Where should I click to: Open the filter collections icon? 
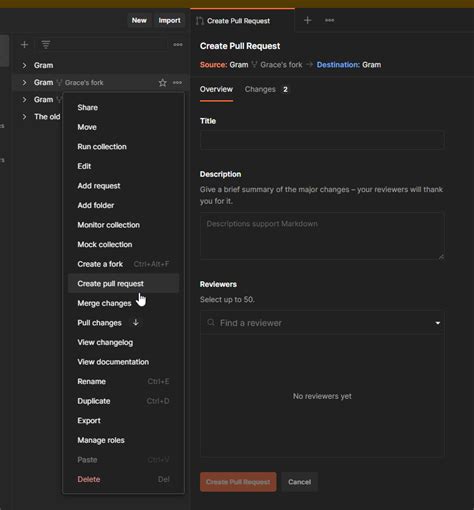(x=46, y=44)
